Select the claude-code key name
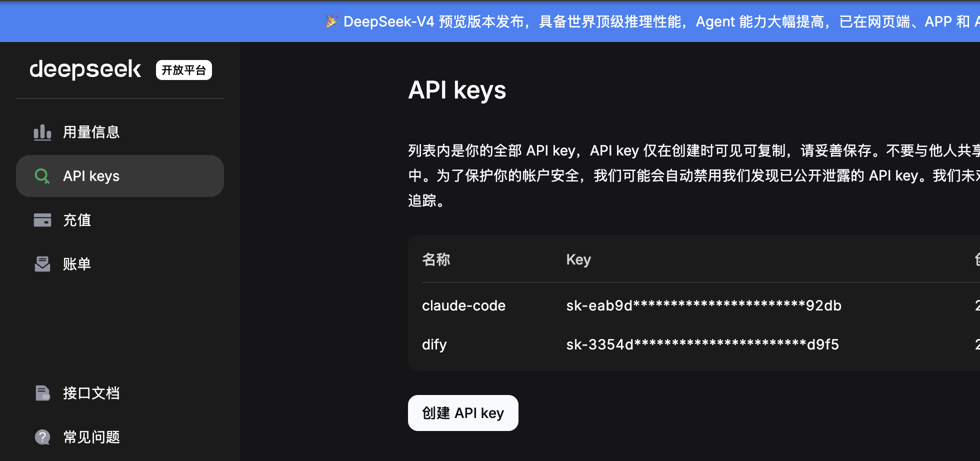This screenshot has height=461, width=980. [463, 305]
